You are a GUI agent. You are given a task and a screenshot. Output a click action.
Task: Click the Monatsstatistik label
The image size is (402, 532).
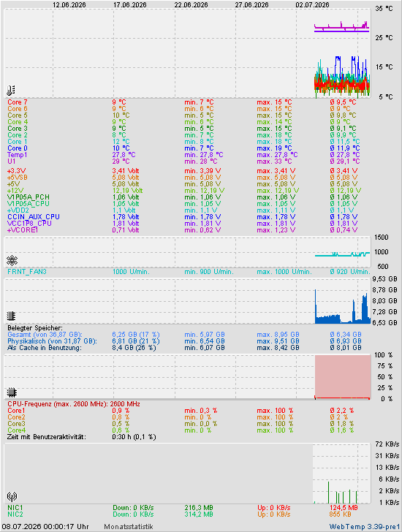coord(129,527)
